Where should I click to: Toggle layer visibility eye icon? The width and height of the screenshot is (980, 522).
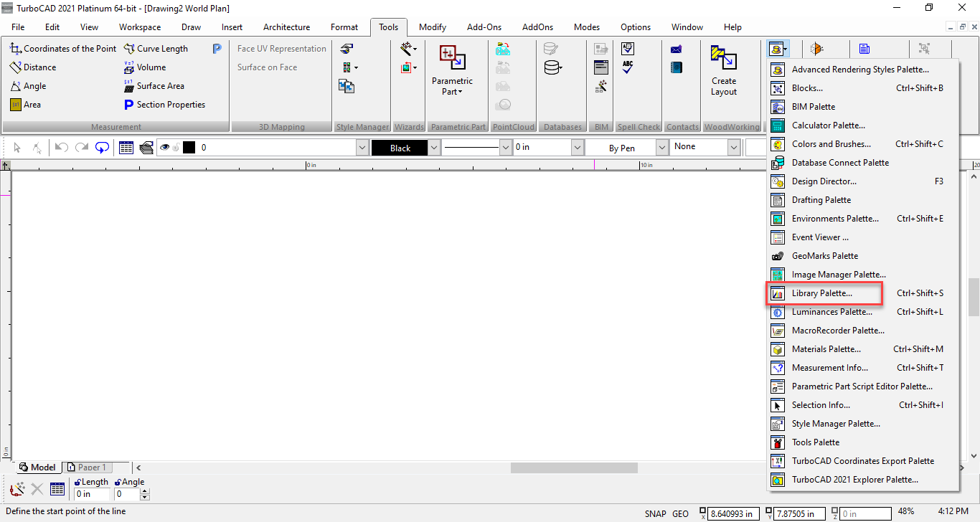(x=165, y=148)
